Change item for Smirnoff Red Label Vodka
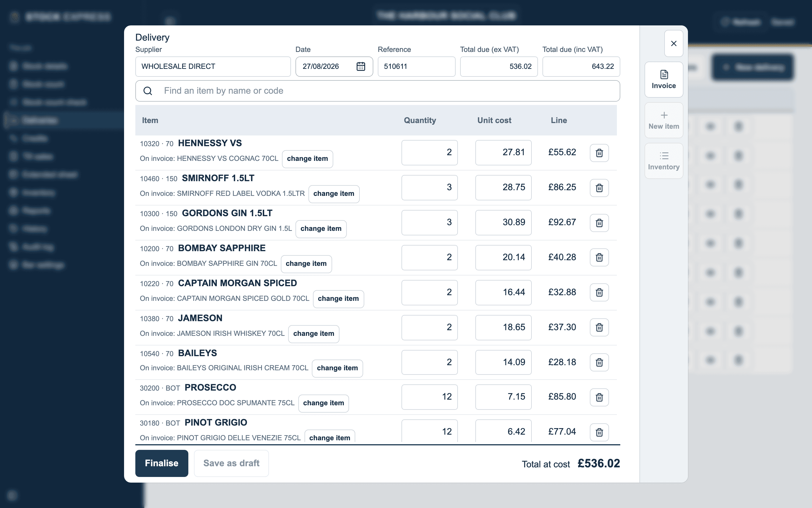The height and width of the screenshot is (508, 812). point(334,194)
